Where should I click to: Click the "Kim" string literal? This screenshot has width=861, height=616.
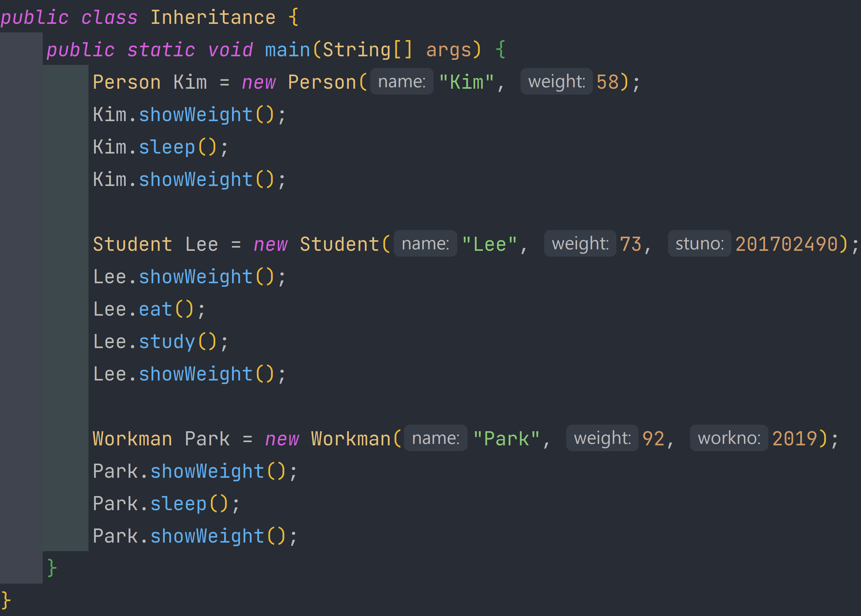tap(466, 82)
